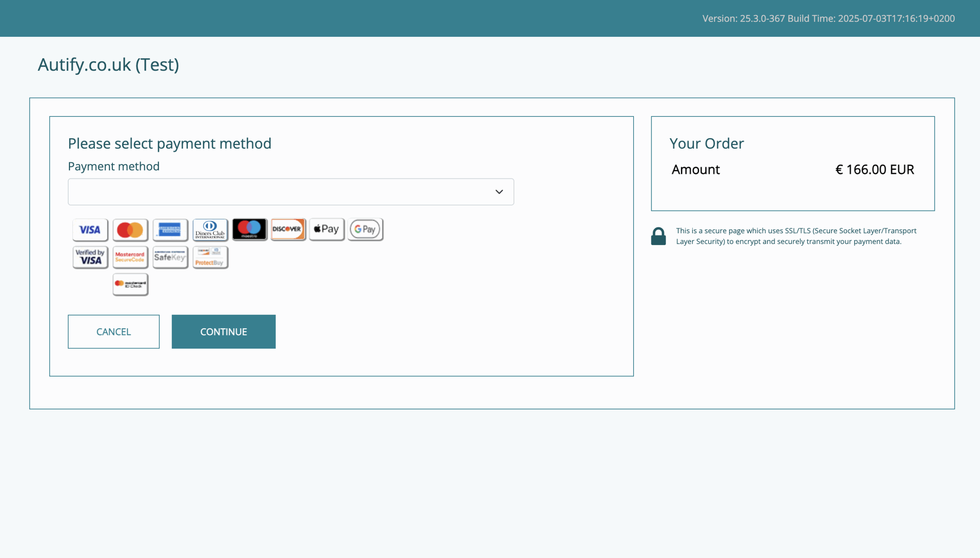This screenshot has height=558, width=980.
Task: Click the Verified by Visa badge
Action: click(x=90, y=257)
